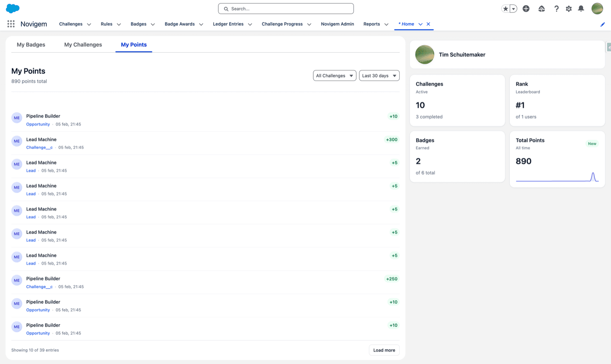Open the help question mark menu

tap(556, 9)
